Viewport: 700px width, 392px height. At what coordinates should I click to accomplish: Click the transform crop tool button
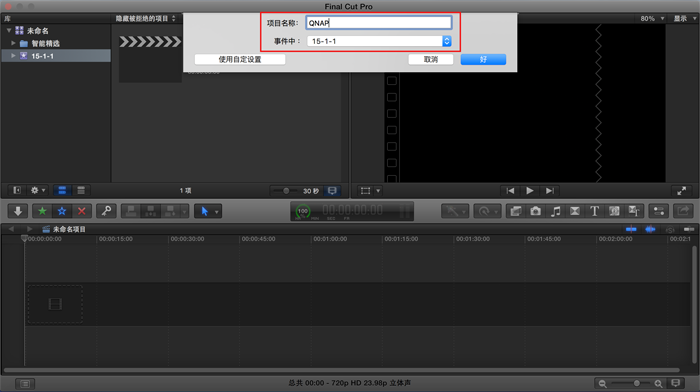tap(365, 191)
